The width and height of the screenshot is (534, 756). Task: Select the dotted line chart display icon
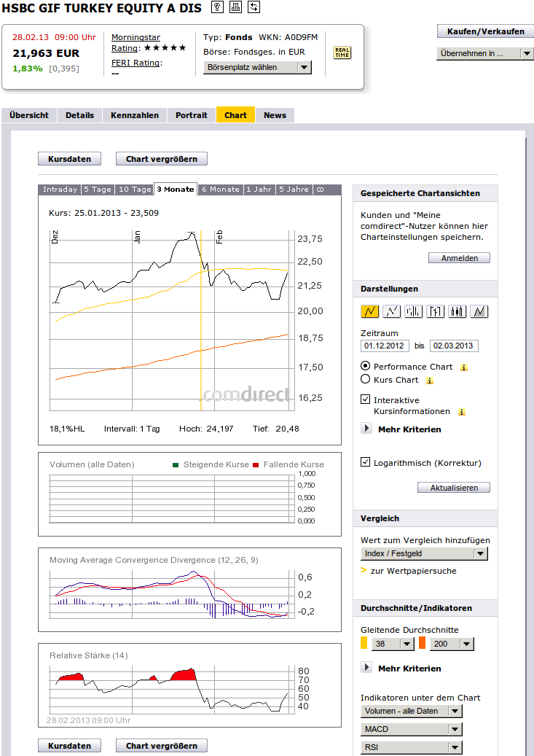pyautogui.click(x=391, y=311)
